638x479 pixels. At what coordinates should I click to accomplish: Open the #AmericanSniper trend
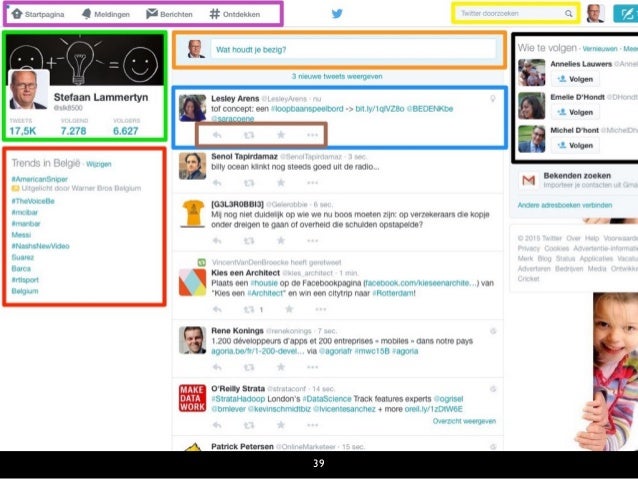[x=39, y=179]
